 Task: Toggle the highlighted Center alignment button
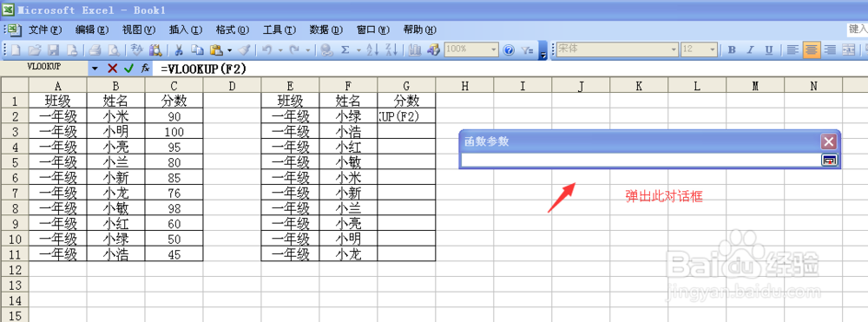812,49
